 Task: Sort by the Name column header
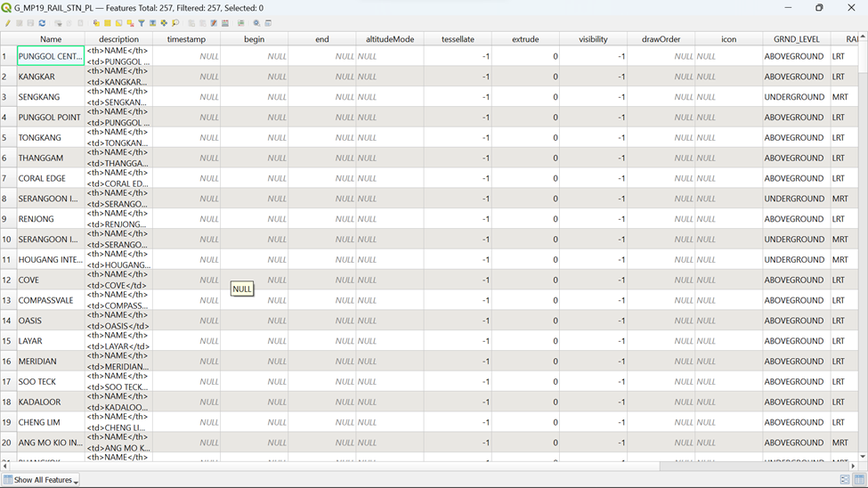click(51, 39)
